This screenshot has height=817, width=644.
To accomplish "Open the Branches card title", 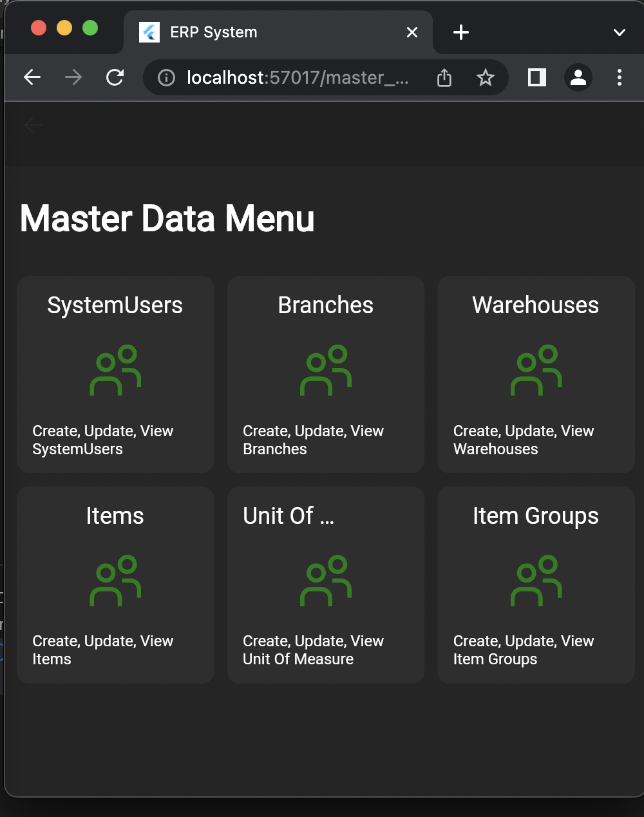I will (x=326, y=305).
